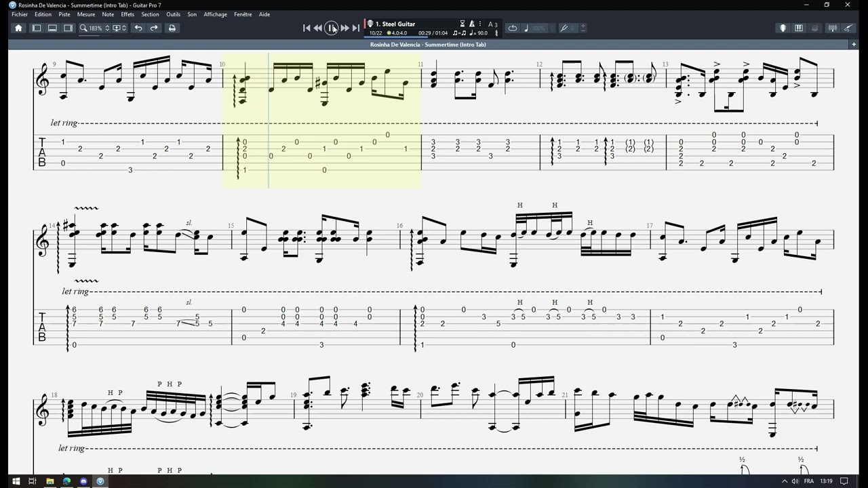Click the relative speed note icon
This screenshot has width=868, height=488.
pos(527,28)
